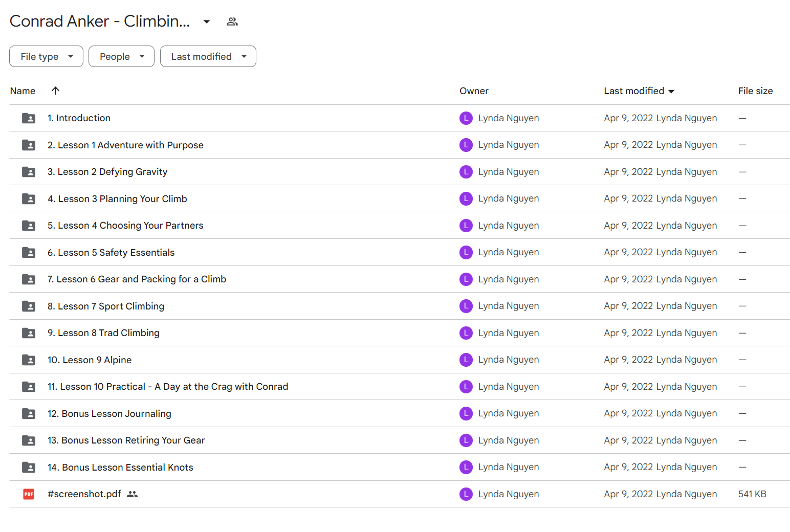Click the owner avatar in the #screenshot.pdf row
Image resolution: width=790 pixels, height=532 pixels.
(x=466, y=494)
